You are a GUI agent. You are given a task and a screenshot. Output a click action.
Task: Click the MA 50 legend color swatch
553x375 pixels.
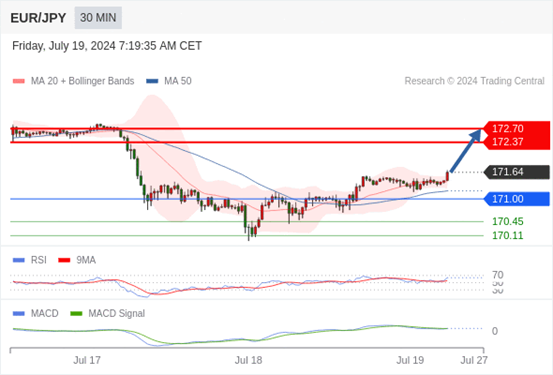152,81
